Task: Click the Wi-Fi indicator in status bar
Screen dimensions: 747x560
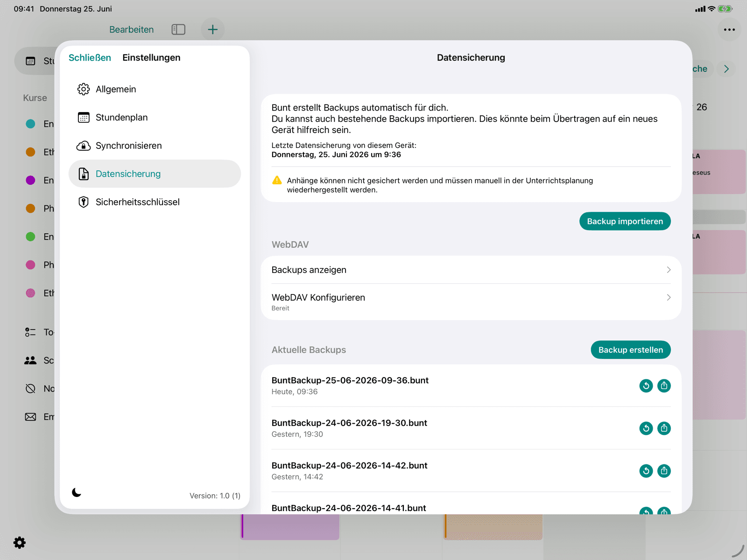Action: pyautogui.click(x=712, y=8)
